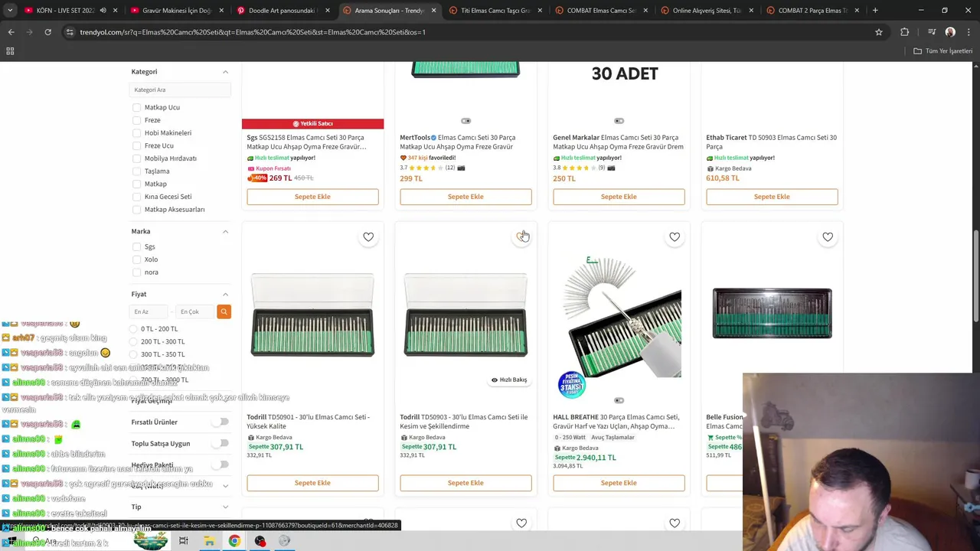This screenshot has height=551, width=980.
Task: Expand the Tip filter section
Action: pyautogui.click(x=225, y=507)
